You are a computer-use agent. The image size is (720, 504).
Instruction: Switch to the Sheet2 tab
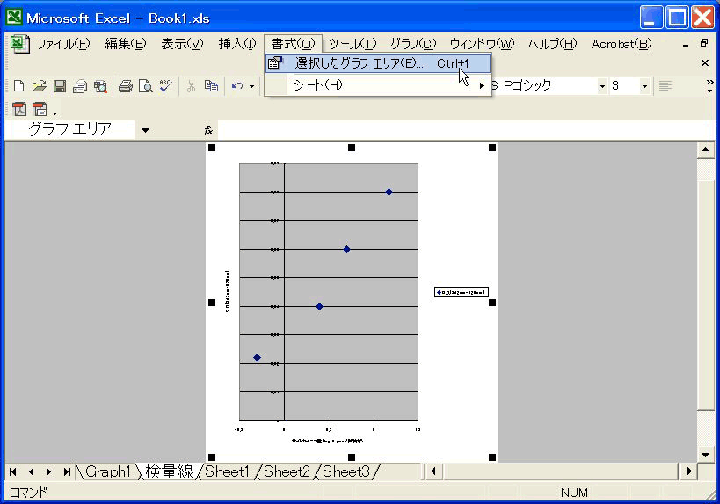click(287, 471)
